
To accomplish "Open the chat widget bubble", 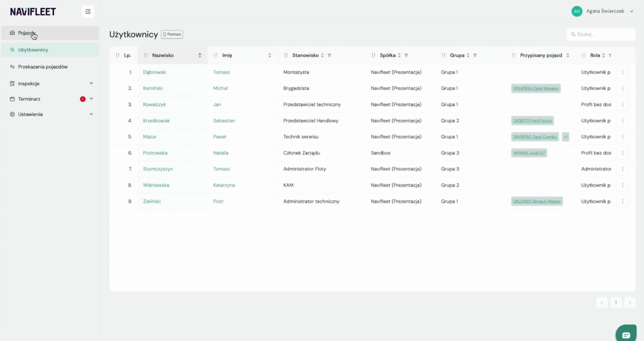I will click(x=626, y=333).
